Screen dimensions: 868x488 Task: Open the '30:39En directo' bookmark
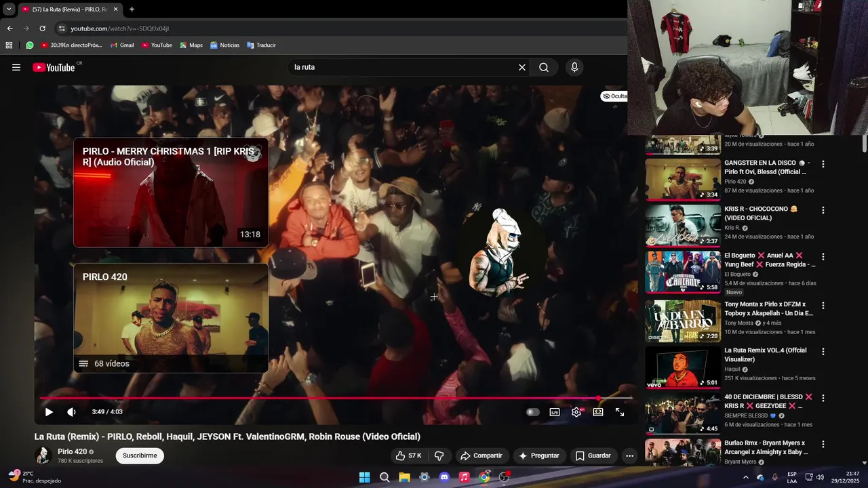coord(71,45)
